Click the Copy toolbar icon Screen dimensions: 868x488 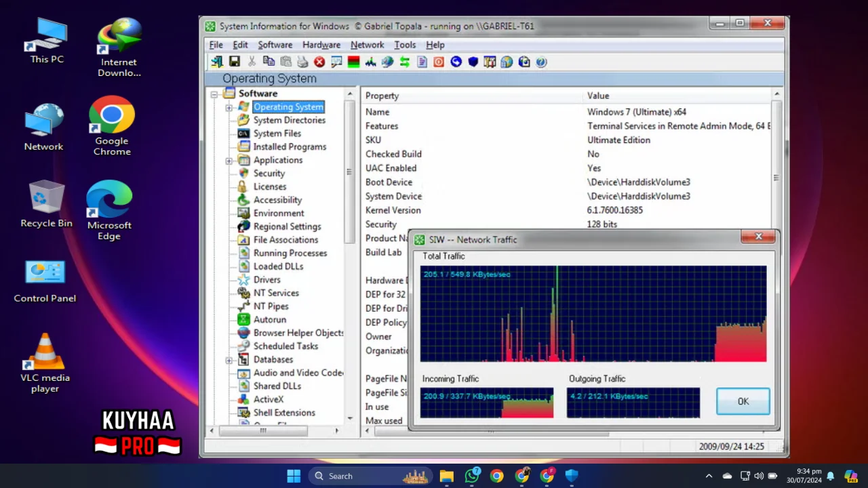click(x=269, y=62)
